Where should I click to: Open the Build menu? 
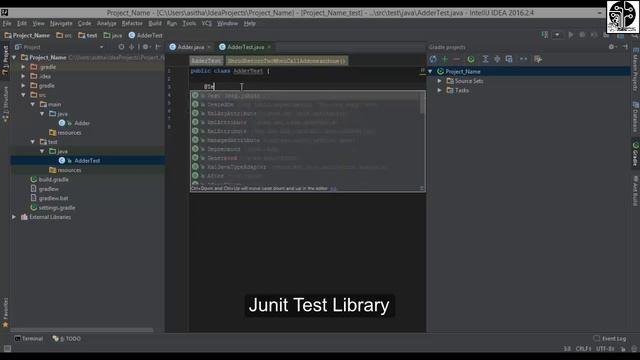click(x=155, y=24)
